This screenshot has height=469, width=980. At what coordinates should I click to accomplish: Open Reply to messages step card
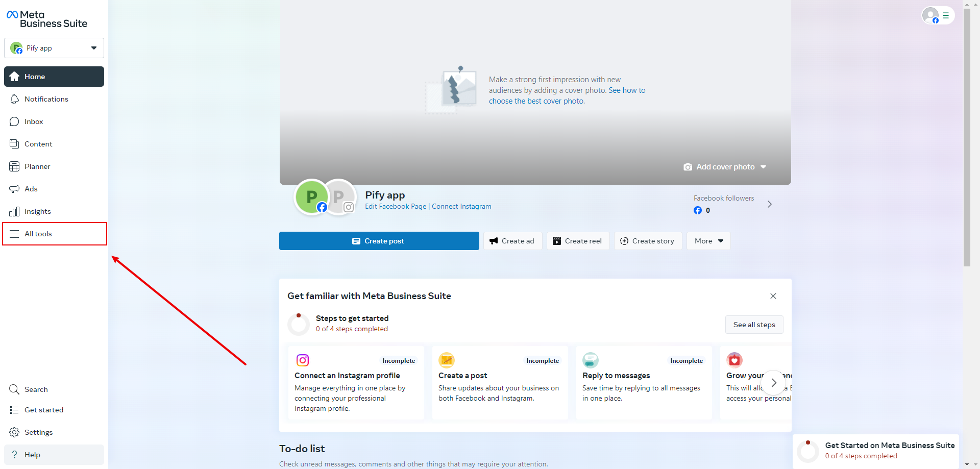pos(644,383)
